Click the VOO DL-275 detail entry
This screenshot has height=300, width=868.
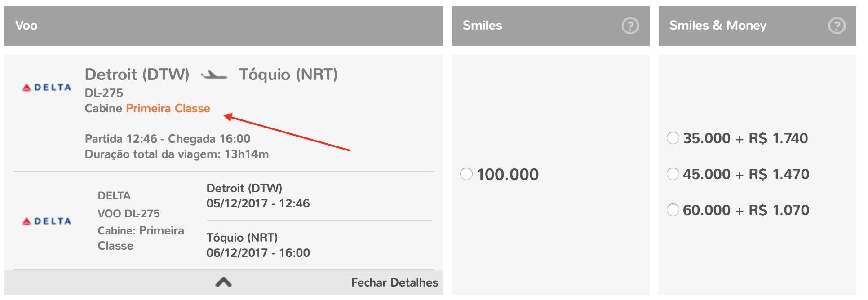tap(128, 213)
